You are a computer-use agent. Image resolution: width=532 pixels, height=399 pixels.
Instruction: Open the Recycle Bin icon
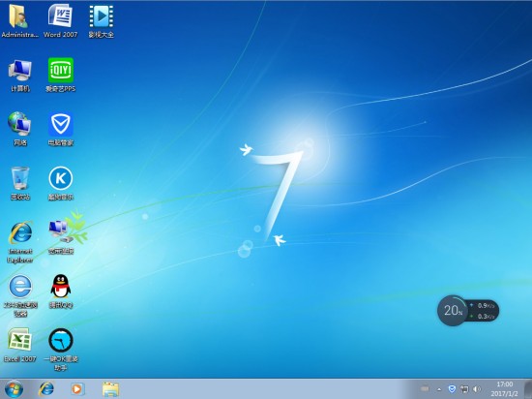tap(20, 183)
